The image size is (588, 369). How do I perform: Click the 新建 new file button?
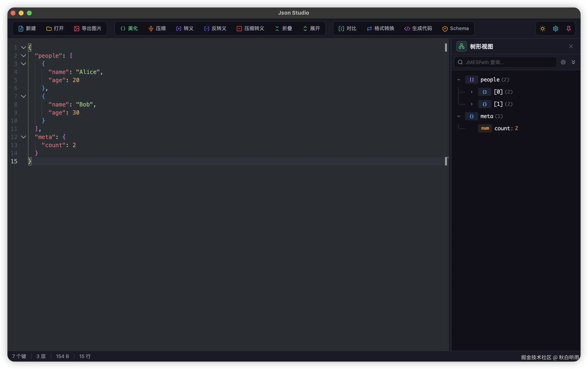27,28
